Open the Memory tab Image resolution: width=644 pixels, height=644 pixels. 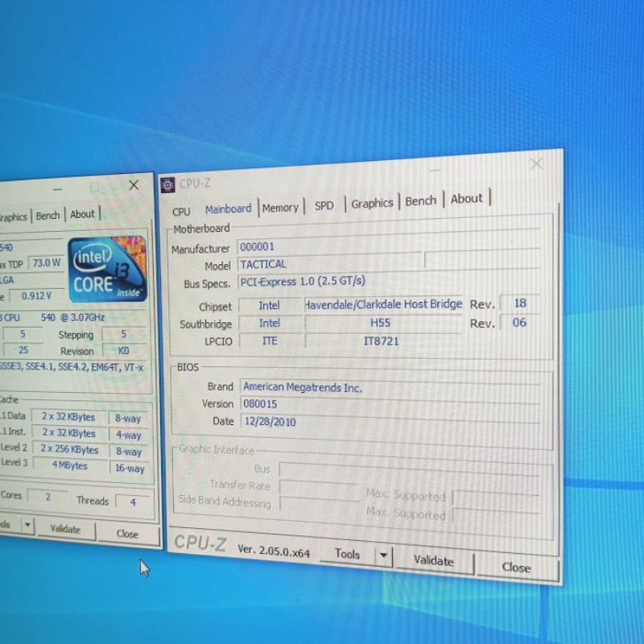point(280,208)
